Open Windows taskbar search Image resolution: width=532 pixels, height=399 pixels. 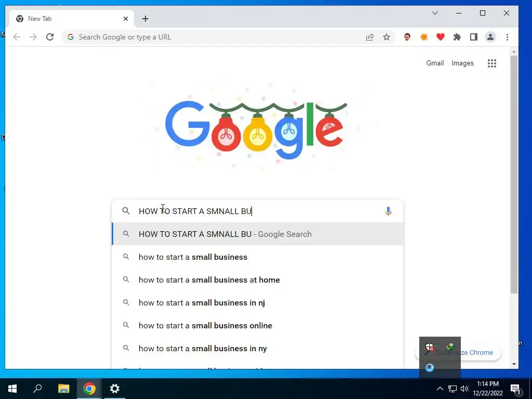pyautogui.click(x=37, y=389)
